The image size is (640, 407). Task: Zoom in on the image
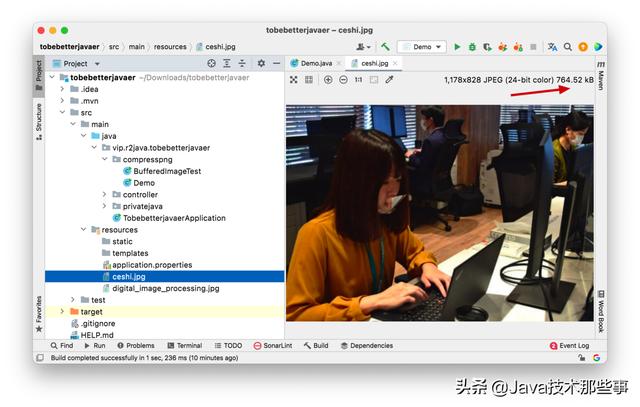point(328,80)
